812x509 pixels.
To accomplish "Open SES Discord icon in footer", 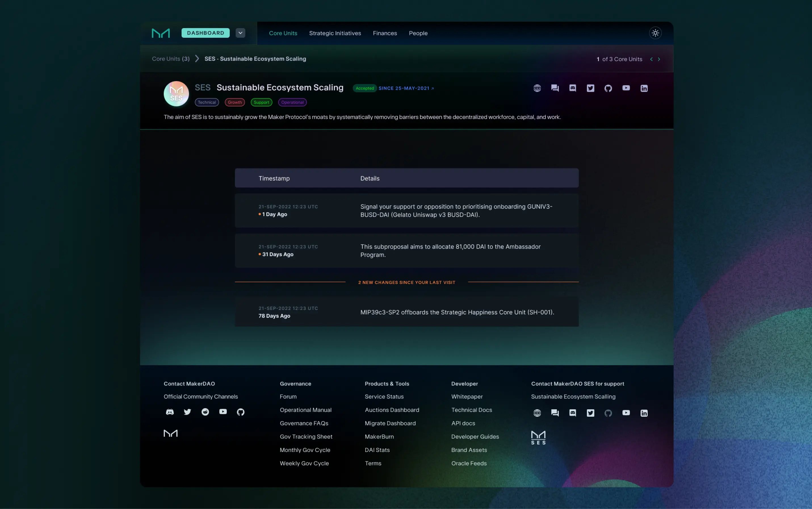I will [x=572, y=413].
